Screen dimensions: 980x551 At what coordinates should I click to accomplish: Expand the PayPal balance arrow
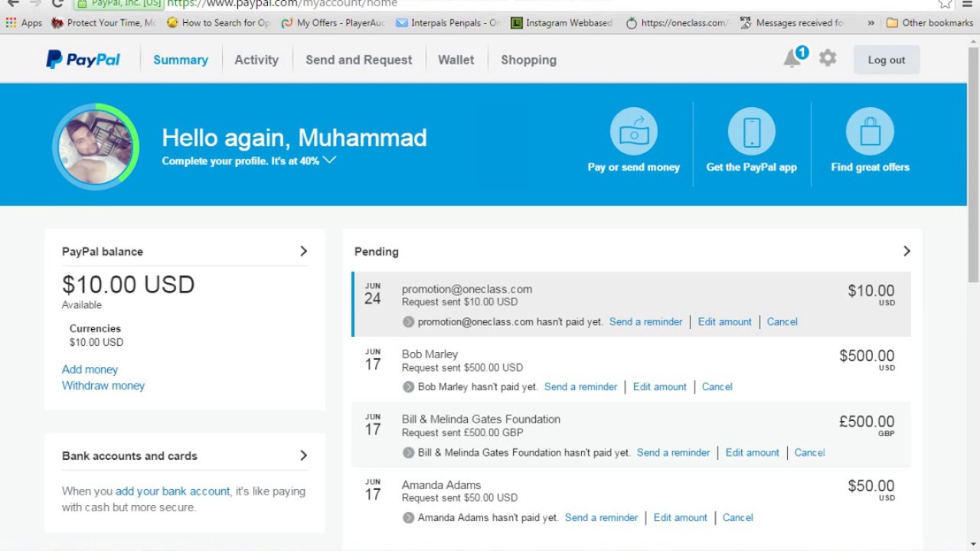tap(303, 251)
